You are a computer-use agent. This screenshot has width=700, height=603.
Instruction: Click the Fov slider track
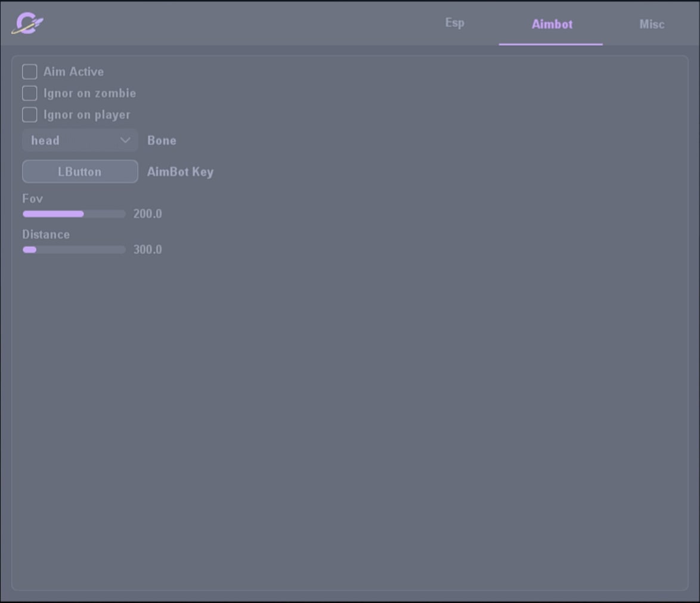[x=74, y=214]
